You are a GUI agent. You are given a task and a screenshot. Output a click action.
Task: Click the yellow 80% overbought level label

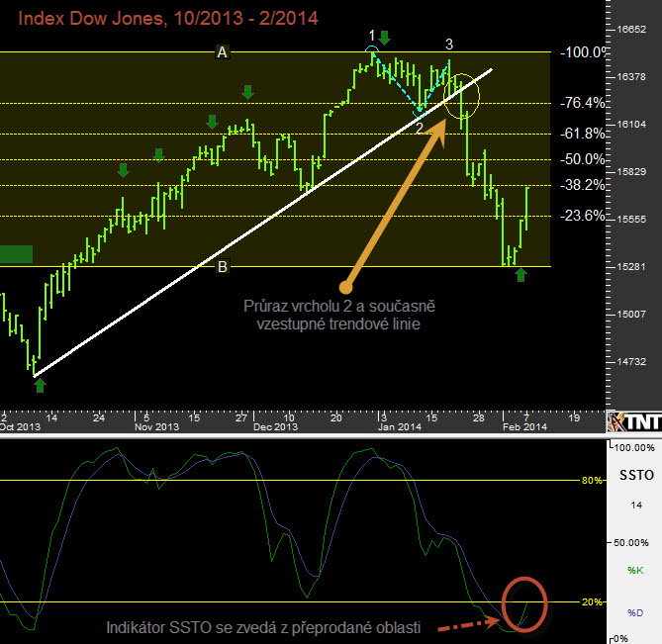click(x=592, y=480)
